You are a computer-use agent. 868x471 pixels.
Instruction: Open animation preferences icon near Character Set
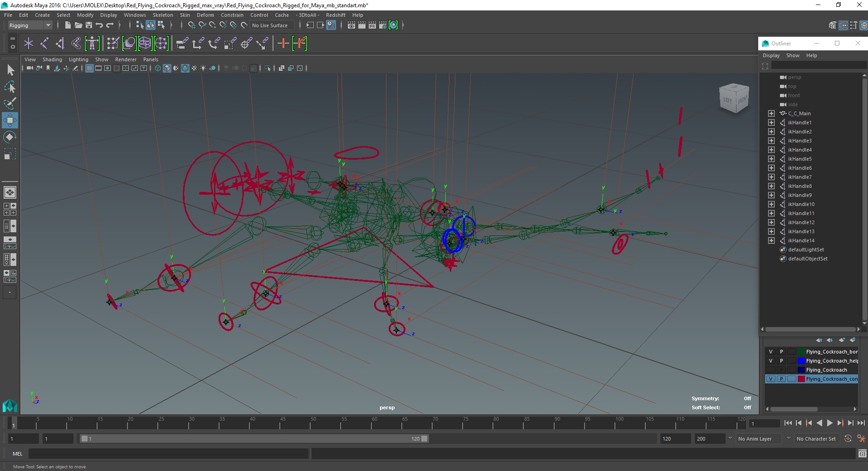[861, 439]
